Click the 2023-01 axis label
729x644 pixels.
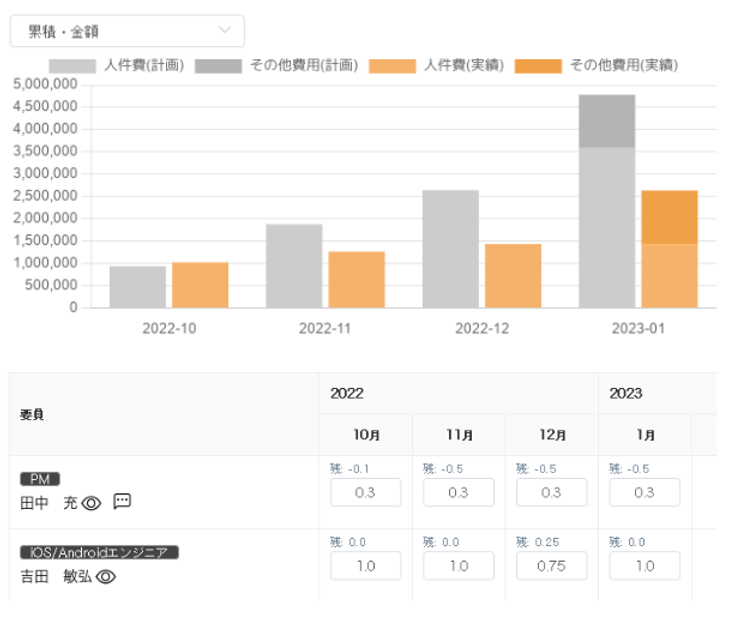click(x=638, y=329)
